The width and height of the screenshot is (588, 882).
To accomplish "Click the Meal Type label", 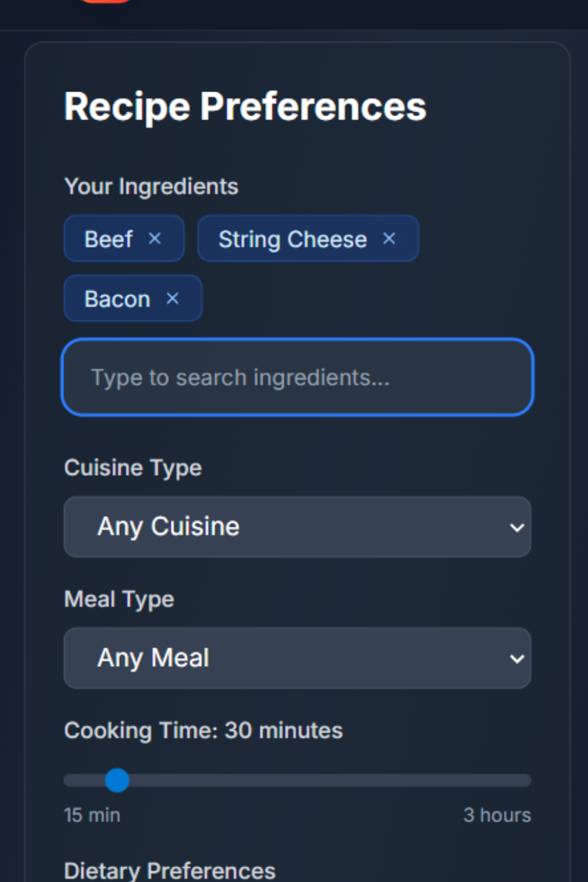I will pyautogui.click(x=119, y=600).
